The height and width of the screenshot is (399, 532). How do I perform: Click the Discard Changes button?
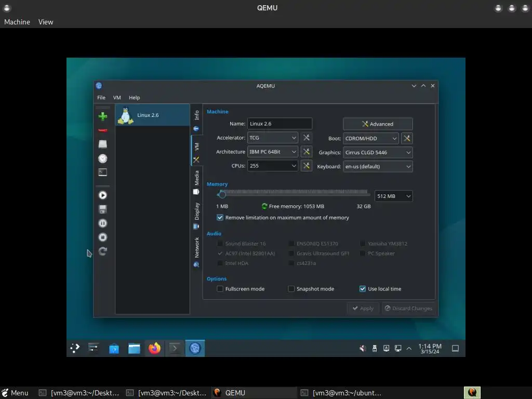(x=408, y=309)
